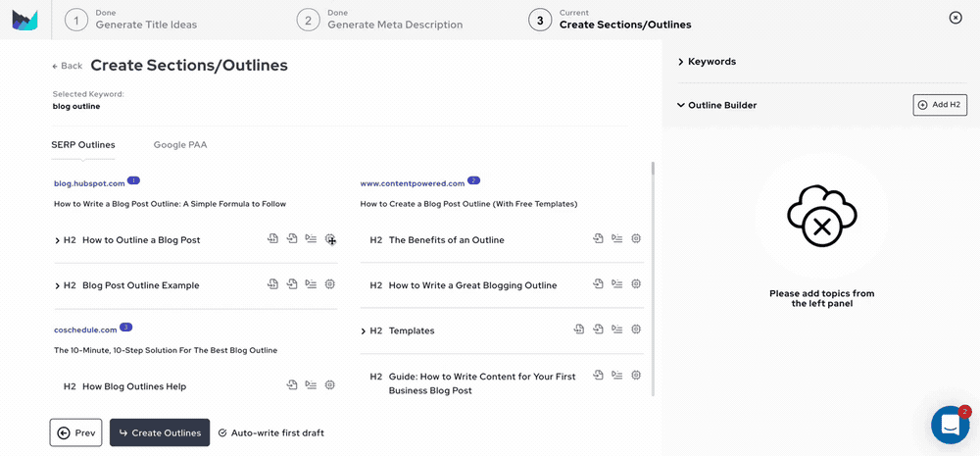
Task: Click the leftmost document icon for How to Outline a Blog Post
Action: [273, 239]
